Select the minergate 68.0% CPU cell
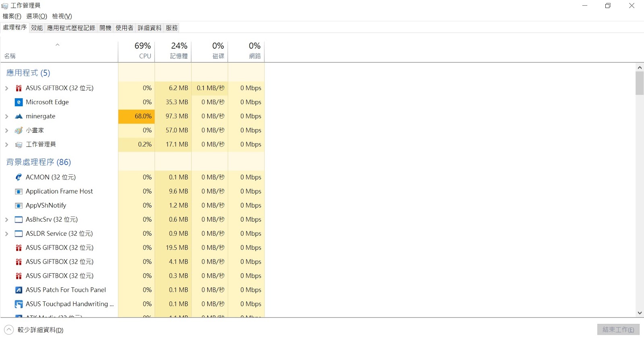644x342 pixels. (136, 116)
